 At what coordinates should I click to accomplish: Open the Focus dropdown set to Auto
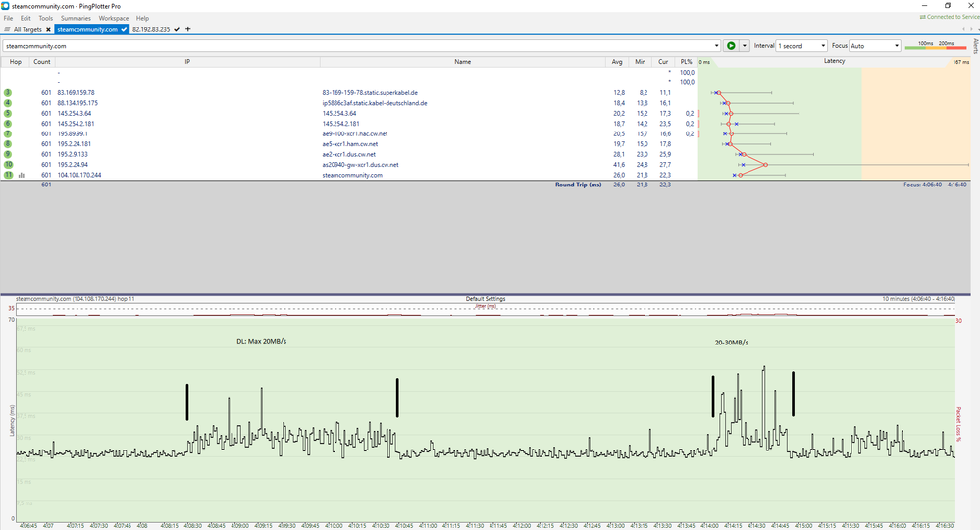pyautogui.click(x=875, y=46)
